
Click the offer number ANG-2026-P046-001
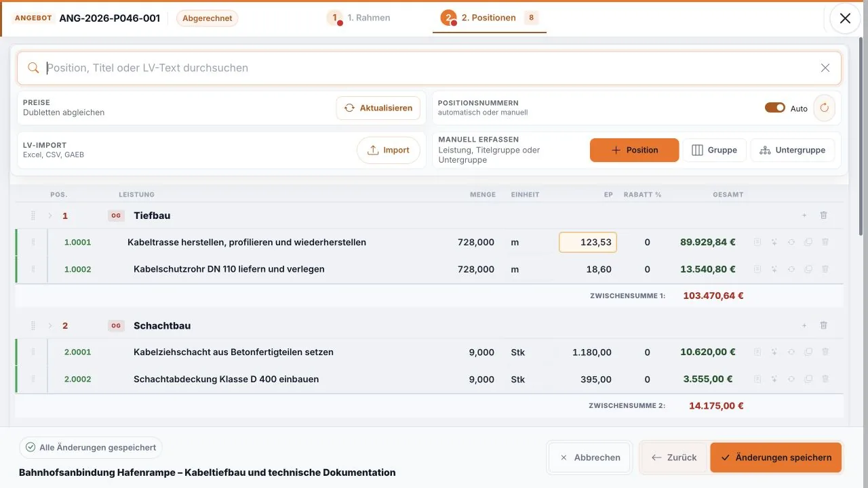point(110,18)
